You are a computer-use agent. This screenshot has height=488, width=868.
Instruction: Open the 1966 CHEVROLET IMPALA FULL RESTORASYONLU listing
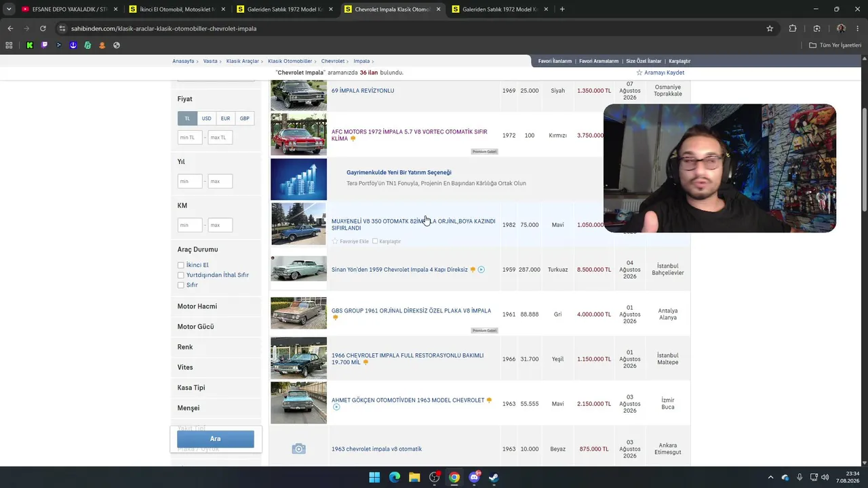click(x=408, y=359)
